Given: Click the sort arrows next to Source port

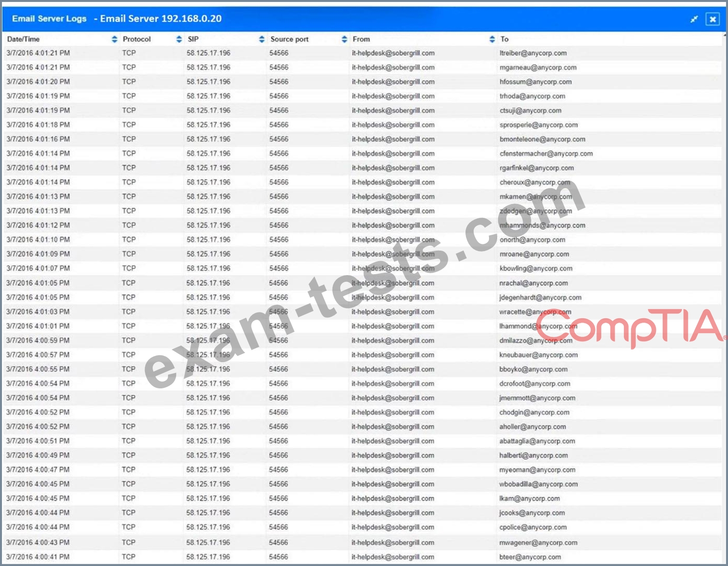Looking at the screenshot, I should coord(344,39).
